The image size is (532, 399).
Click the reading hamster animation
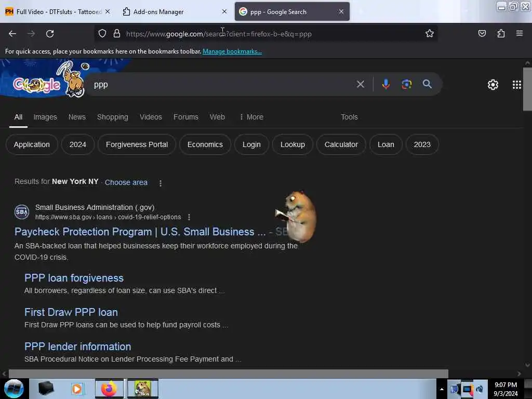pos(297,216)
